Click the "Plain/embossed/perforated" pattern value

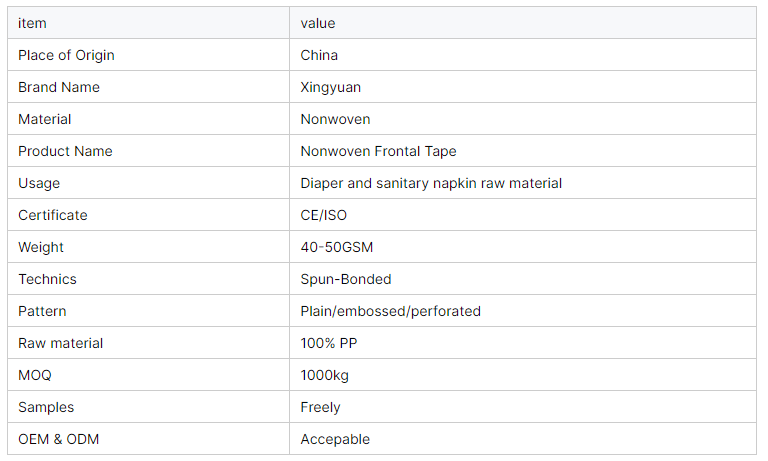pos(390,311)
